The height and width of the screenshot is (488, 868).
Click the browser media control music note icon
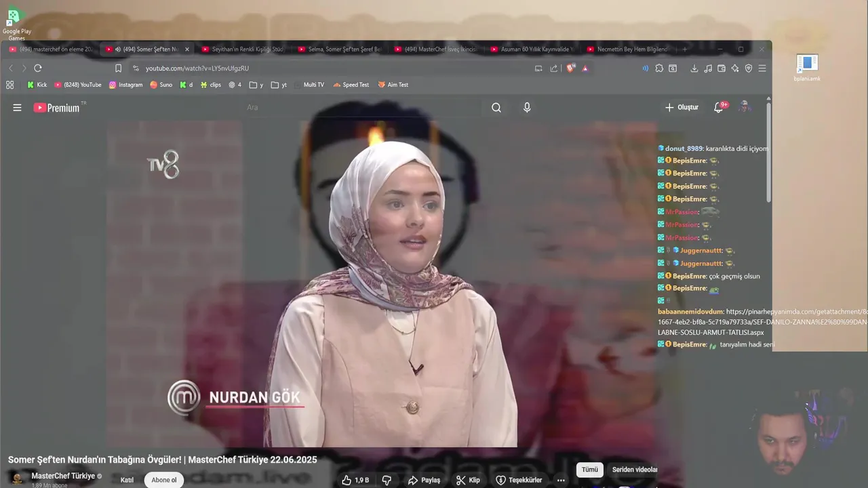click(708, 68)
